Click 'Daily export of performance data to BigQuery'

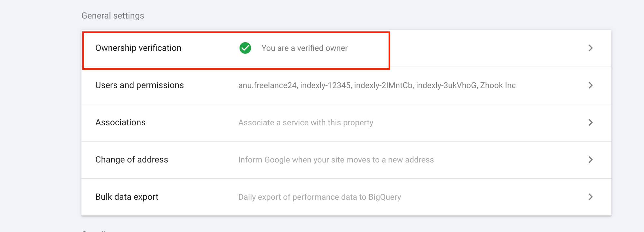(320, 197)
